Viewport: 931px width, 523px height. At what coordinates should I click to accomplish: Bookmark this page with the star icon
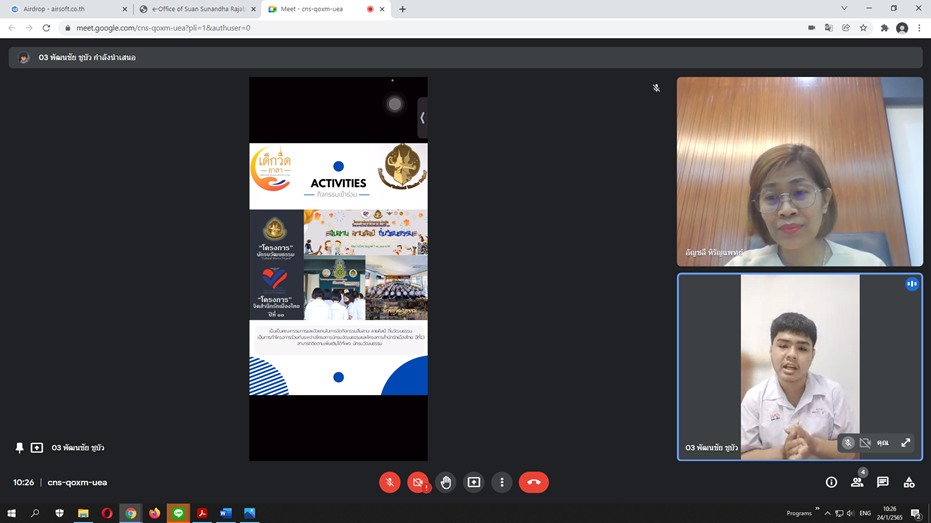pyautogui.click(x=863, y=28)
